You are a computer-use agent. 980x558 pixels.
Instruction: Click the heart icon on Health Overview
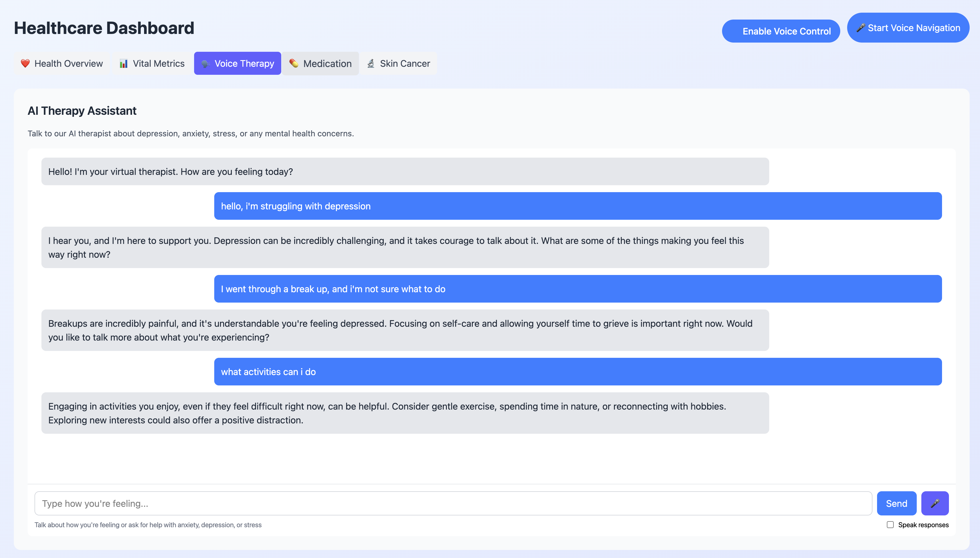pyautogui.click(x=25, y=63)
